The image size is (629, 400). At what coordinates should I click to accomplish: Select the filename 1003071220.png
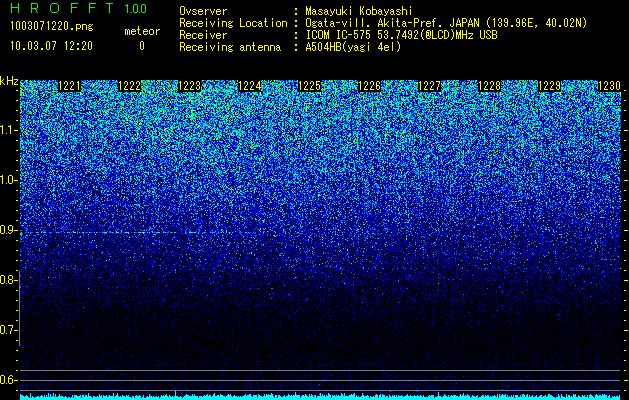pos(52,27)
